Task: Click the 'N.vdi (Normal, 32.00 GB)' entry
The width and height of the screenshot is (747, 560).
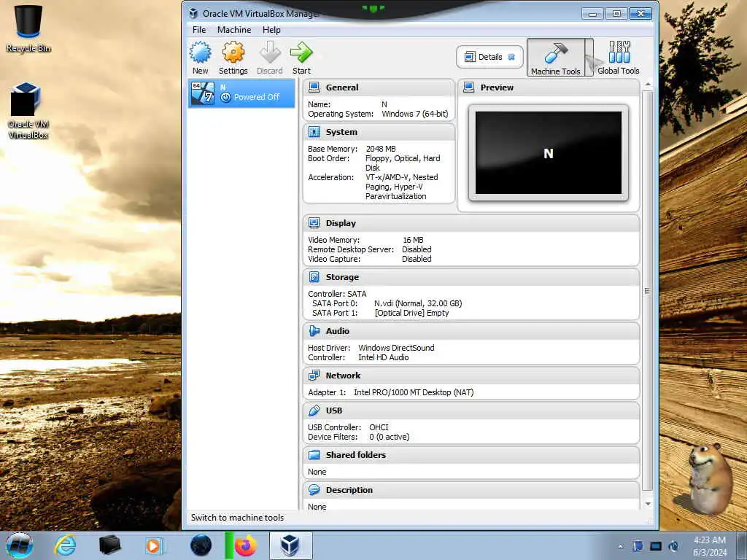Action: pyautogui.click(x=418, y=303)
